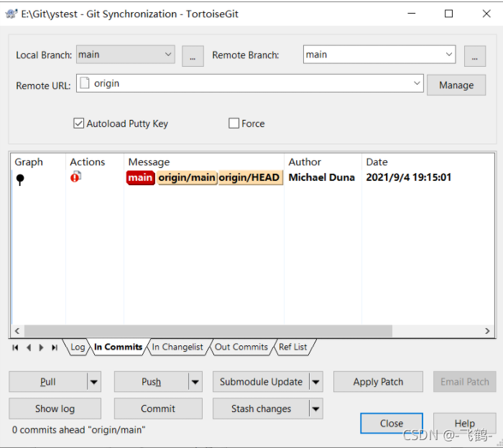Click the date 2021/9/4 19:15:01 cell
Image resolution: width=503 pixels, height=448 pixels.
click(408, 177)
